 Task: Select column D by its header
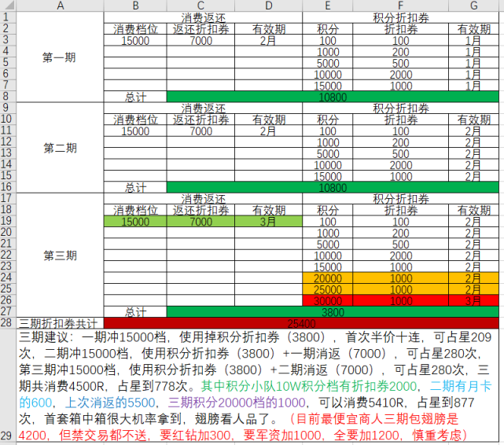[x=269, y=6]
